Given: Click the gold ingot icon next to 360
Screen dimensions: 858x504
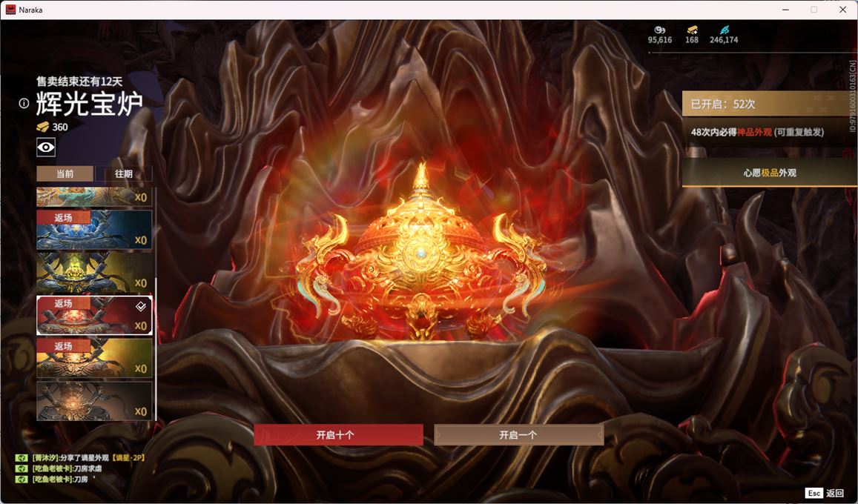Looking at the screenshot, I should [x=43, y=127].
